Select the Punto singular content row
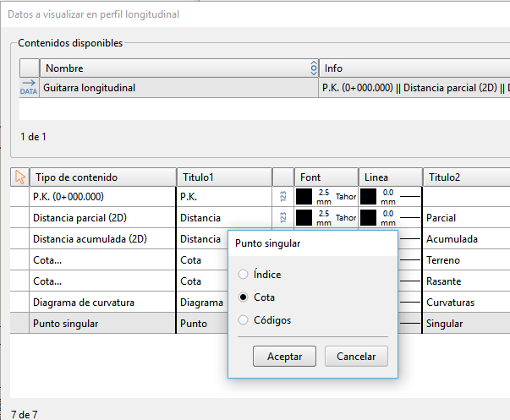 [102, 323]
